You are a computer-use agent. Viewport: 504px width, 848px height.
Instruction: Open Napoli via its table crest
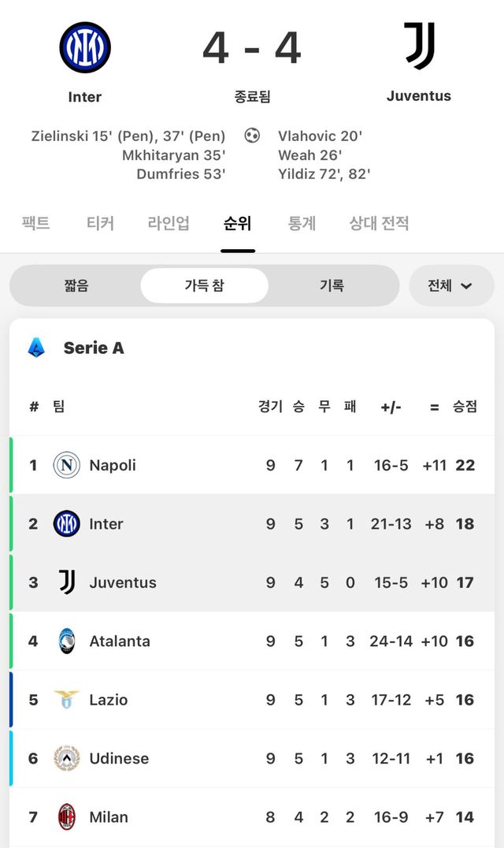[67, 465]
